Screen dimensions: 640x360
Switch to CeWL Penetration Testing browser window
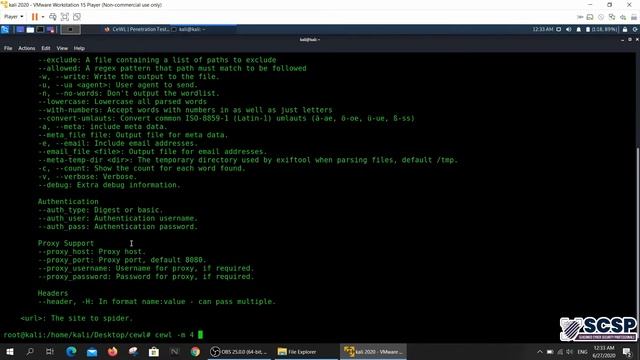(x=136, y=29)
